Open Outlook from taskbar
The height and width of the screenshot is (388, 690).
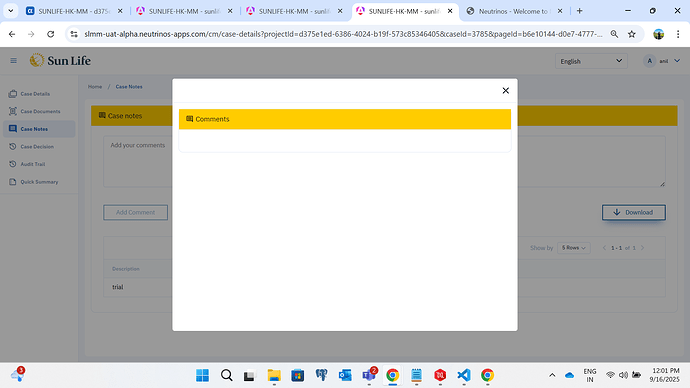[345, 375]
